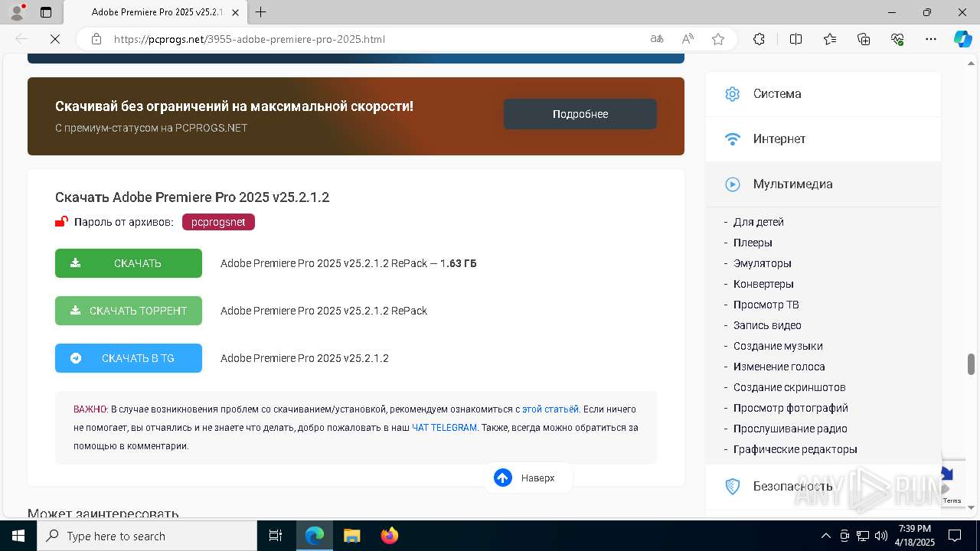
Task: Open the ЧАТ TELEGRAM link
Action: click(444, 428)
